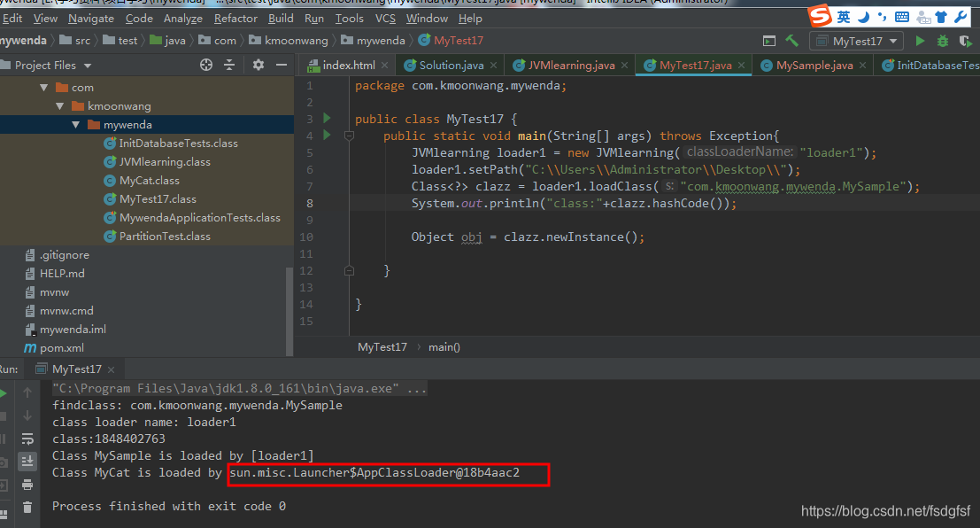Open .gitignore file
Viewport: 980px width, 528px height.
pos(57,255)
